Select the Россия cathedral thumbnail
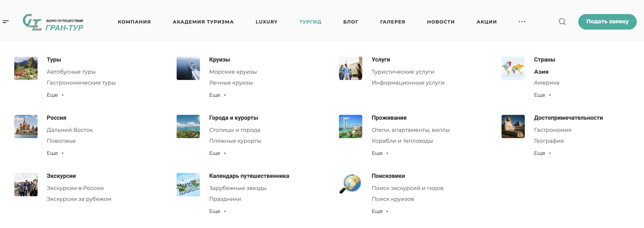 pyautogui.click(x=26, y=126)
